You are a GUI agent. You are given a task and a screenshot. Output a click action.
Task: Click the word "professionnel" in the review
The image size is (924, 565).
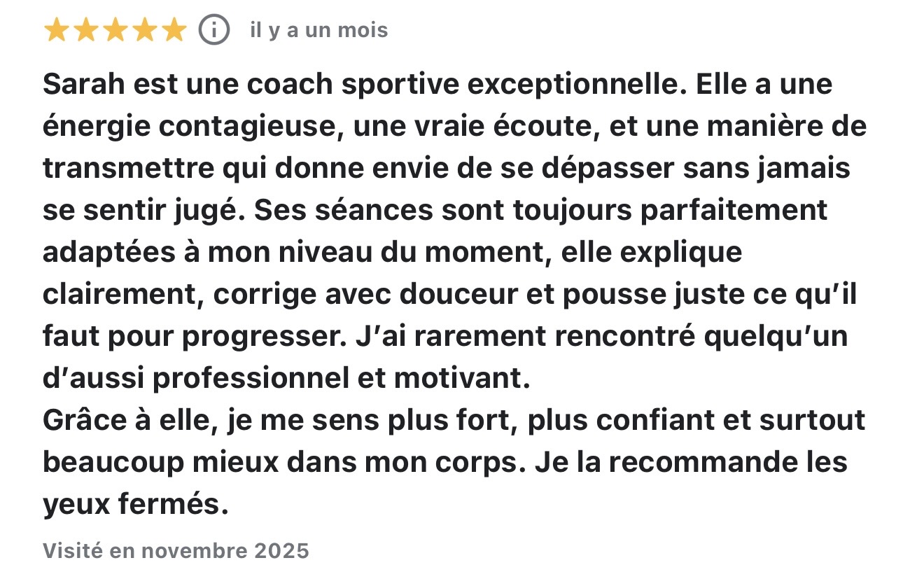click(250, 379)
